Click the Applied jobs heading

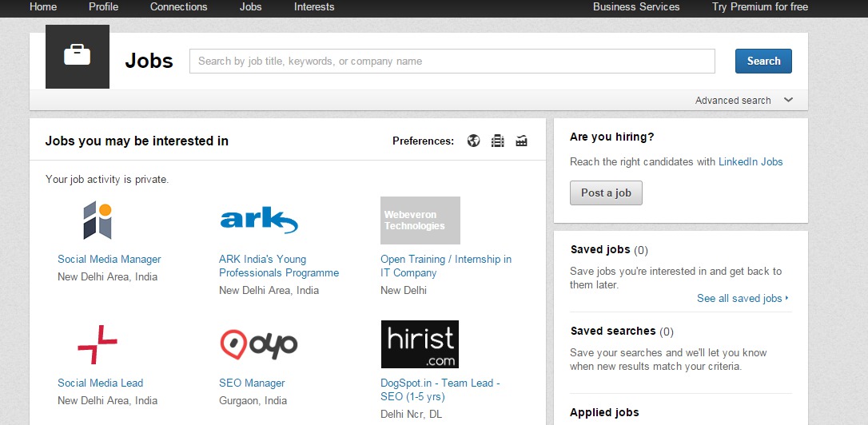click(x=604, y=412)
